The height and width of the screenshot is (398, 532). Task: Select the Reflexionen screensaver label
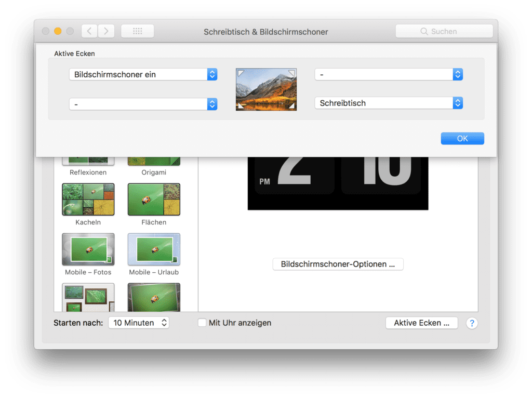pyautogui.click(x=88, y=173)
